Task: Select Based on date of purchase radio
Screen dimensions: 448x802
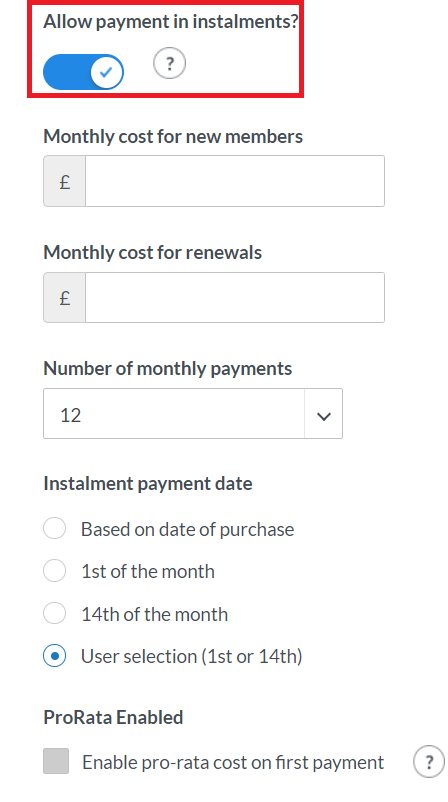Action: pyautogui.click(x=54, y=528)
